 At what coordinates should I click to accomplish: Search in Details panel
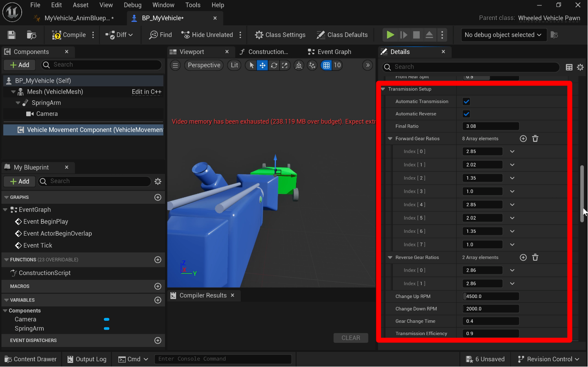click(x=471, y=67)
